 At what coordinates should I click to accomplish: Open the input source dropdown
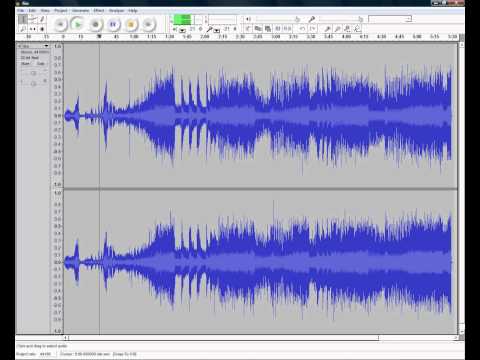pos(390,19)
